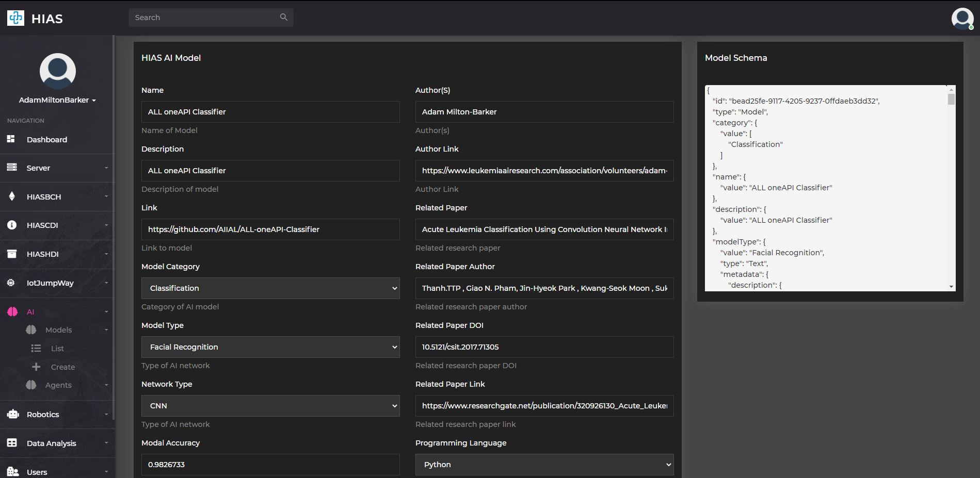This screenshot has width=980, height=478.
Task: Click the schema scrollbar down arrow
Action: click(951, 287)
